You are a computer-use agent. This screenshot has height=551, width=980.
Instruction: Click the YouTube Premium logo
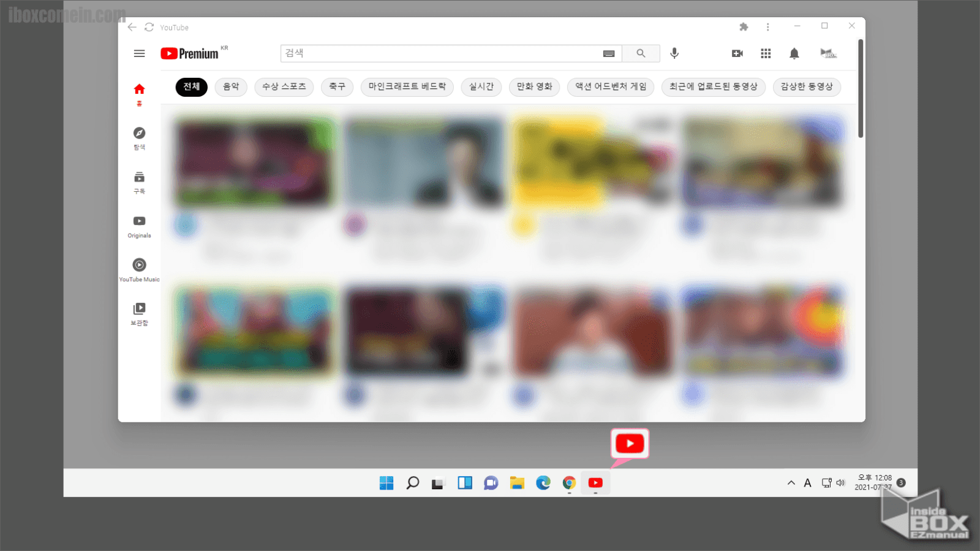tap(189, 54)
